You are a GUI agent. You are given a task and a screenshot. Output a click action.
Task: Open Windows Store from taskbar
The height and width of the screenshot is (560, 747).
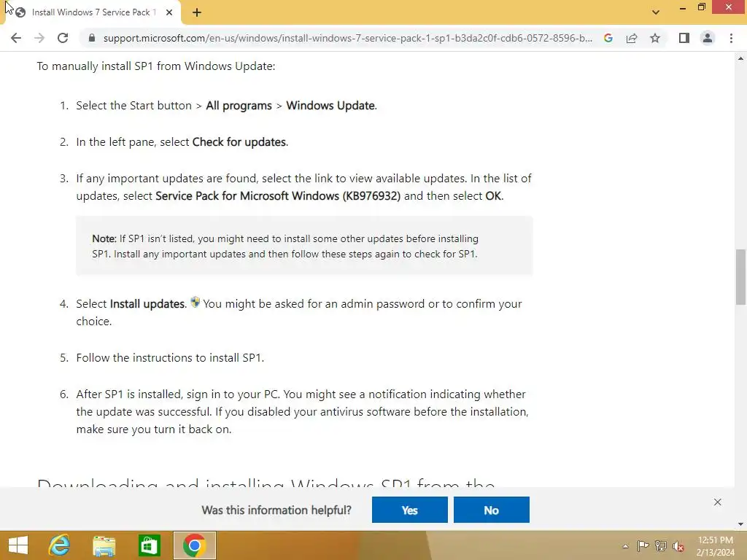[149, 545]
